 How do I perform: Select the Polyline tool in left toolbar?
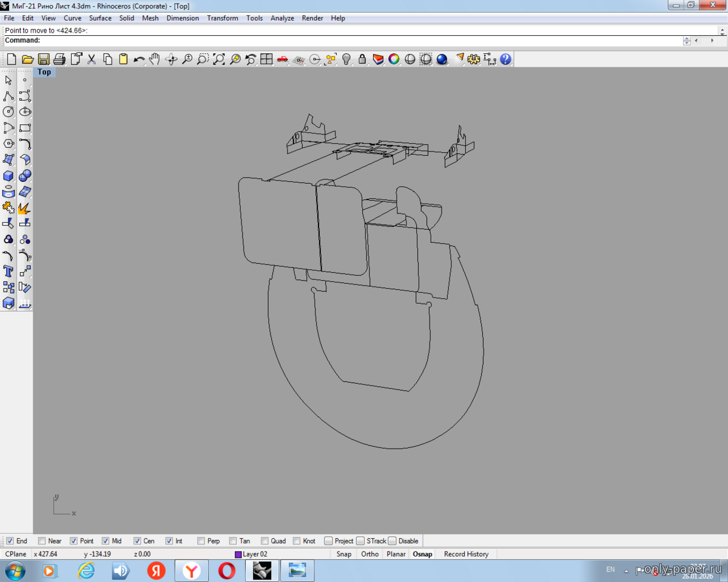click(8, 96)
